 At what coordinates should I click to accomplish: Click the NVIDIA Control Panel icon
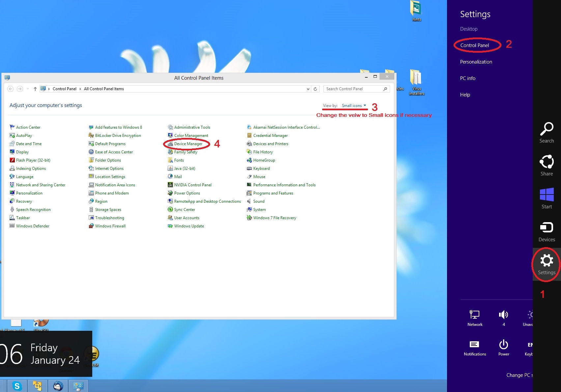point(170,185)
